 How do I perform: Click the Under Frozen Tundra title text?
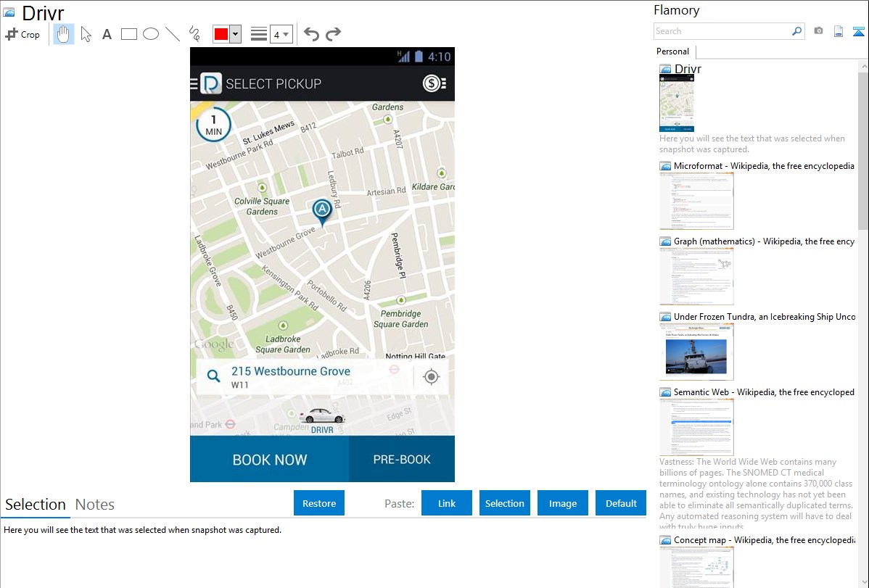tap(765, 316)
